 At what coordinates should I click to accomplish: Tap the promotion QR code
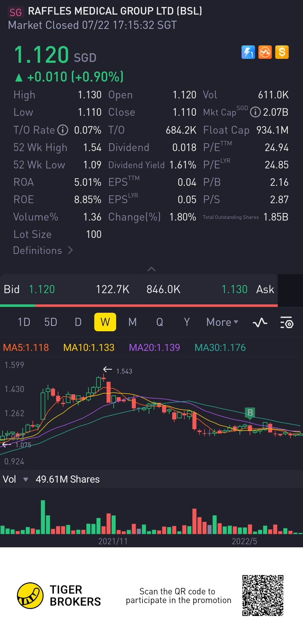pyautogui.click(x=263, y=596)
